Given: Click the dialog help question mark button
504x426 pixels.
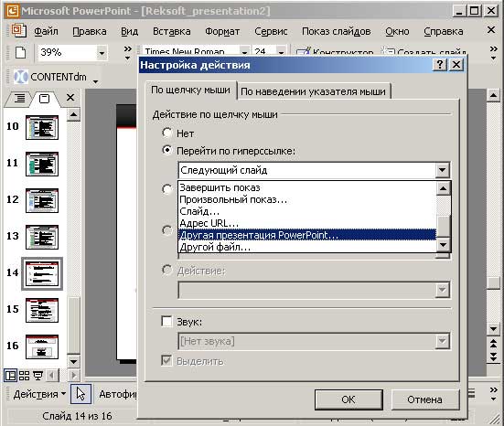Looking at the screenshot, I should [440, 65].
